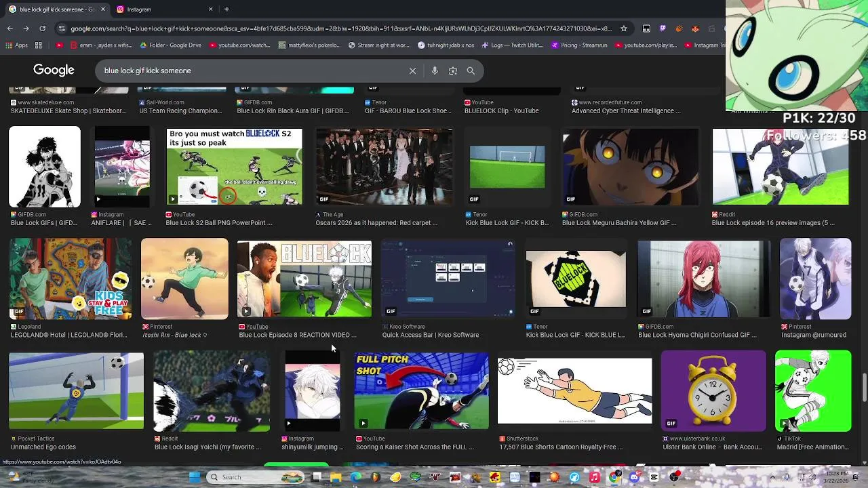868x488 pixels.
Task: Go to Google homepage via logo
Action: click(54, 70)
